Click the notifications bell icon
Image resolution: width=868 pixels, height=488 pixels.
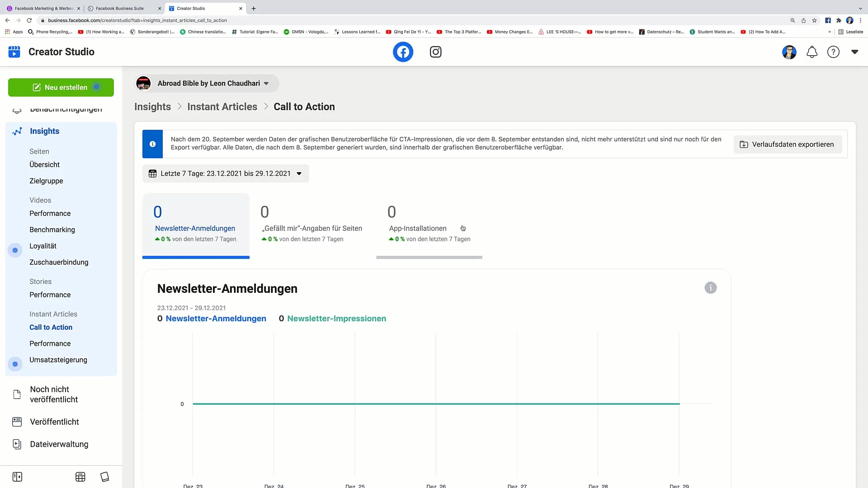pyautogui.click(x=812, y=52)
